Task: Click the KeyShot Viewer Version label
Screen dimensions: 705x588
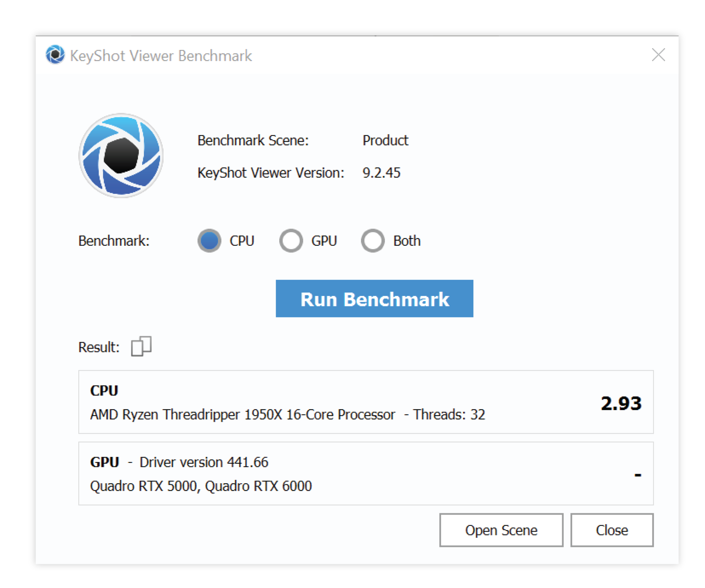Action: [270, 173]
